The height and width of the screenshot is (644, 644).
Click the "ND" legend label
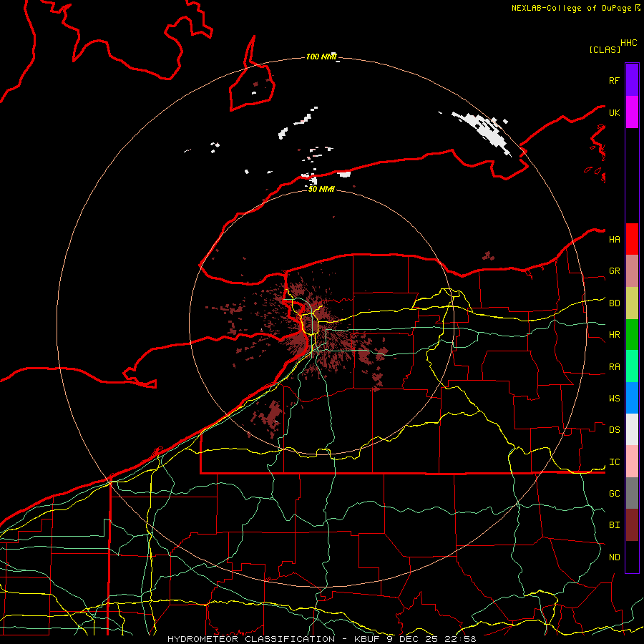click(x=614, y=557)
